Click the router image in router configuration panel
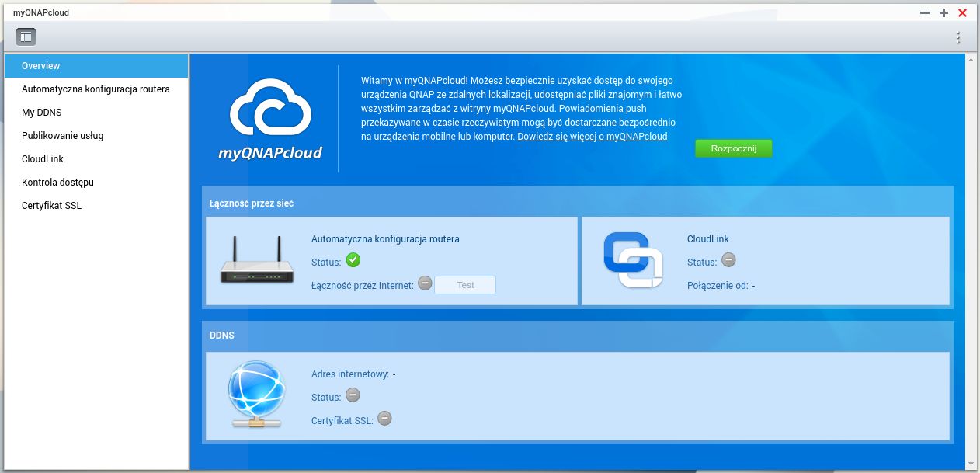 coord(256,260)
